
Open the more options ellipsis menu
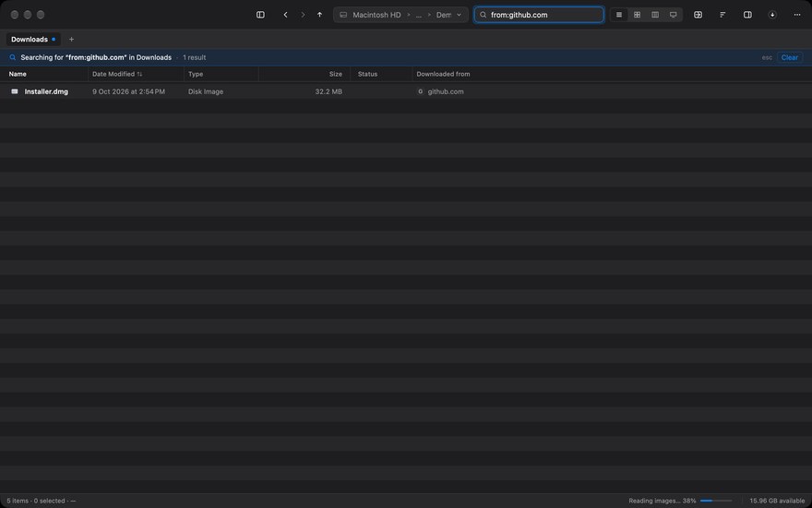click(x=797, y=15)
